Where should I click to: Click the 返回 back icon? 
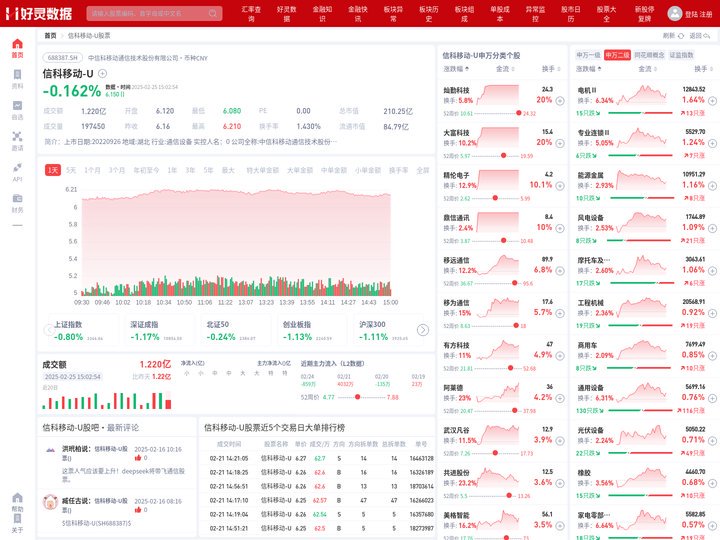707,35
